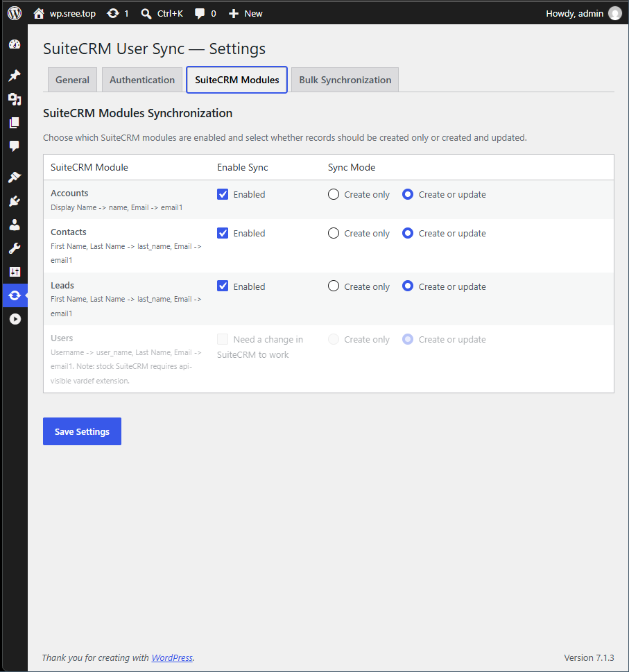Image resolution: width=629 pixels, height=672 pixels.
Task: Follow the WordPress footer link
Action: pos(172,657)
